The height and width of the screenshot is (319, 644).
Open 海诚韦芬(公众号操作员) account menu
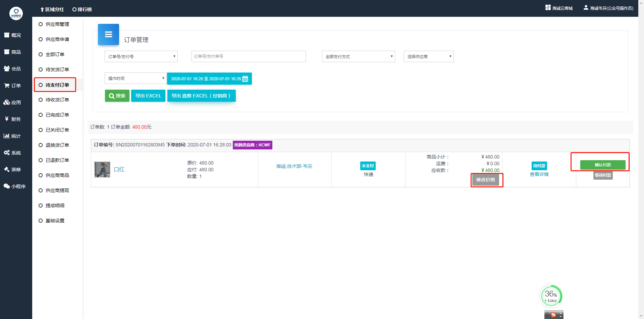(x=608, y=8)
